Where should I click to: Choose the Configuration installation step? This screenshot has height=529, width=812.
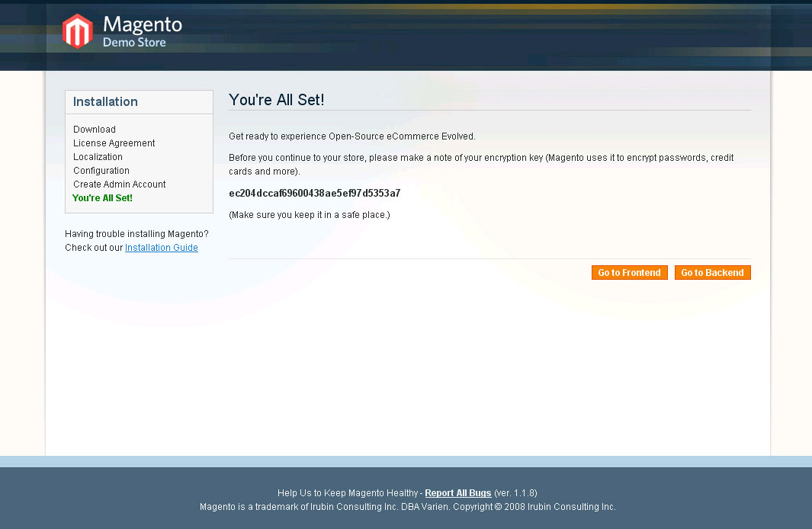(x=101, y=171)
